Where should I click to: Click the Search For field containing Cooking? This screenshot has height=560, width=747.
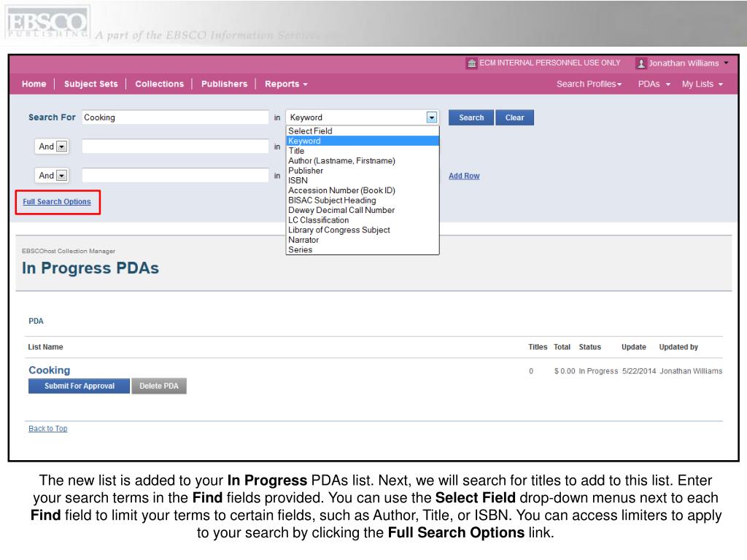click(175, 117)
